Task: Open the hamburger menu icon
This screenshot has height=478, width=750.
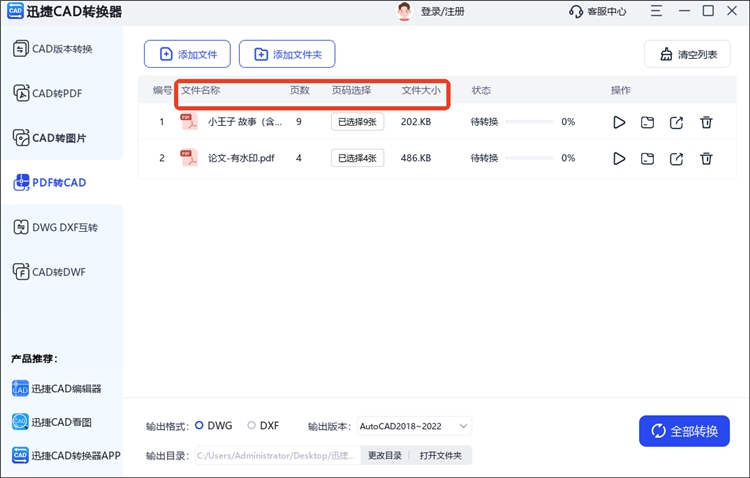Action: pyautogui.click(x=656, y=11)
